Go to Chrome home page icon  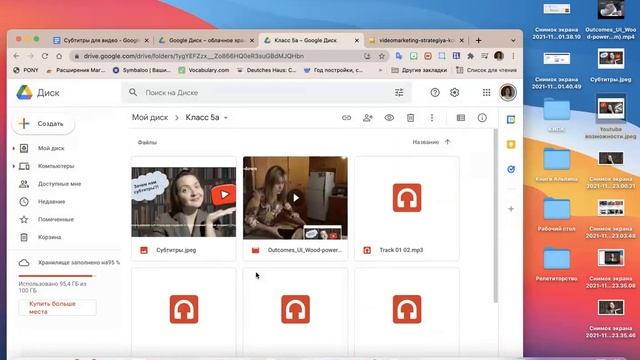tap(59, 56)
